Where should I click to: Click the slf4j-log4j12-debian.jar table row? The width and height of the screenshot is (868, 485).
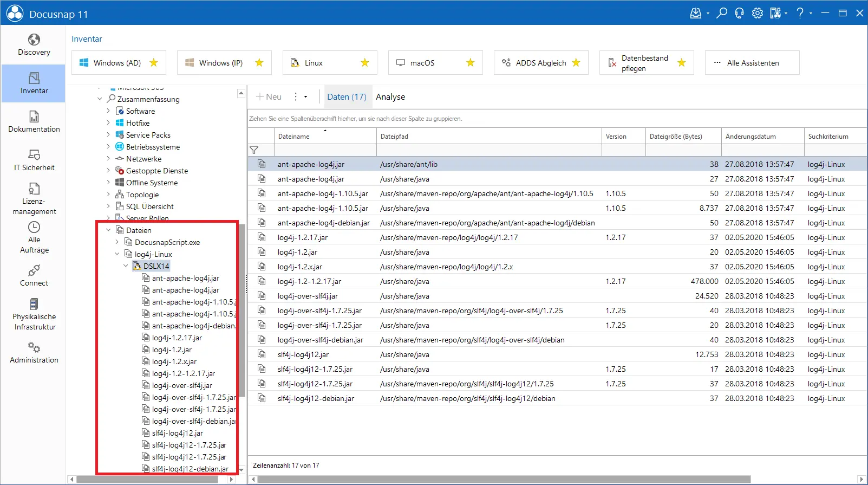557,398
